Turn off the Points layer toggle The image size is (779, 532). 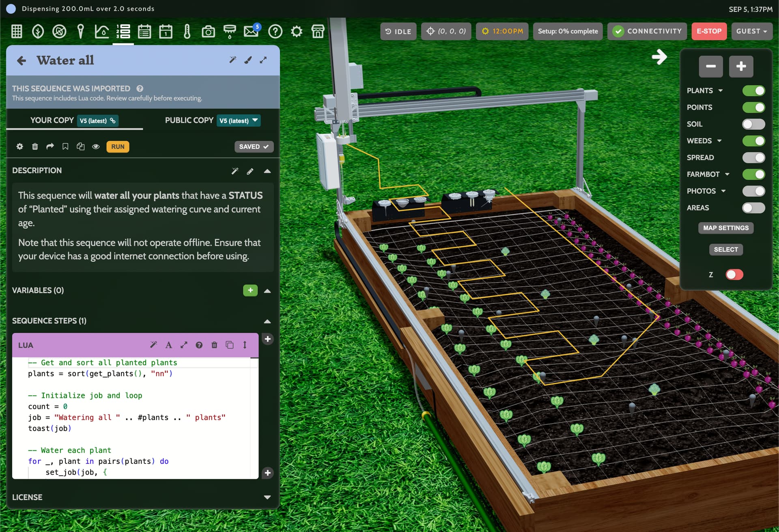tap(753, 108)
